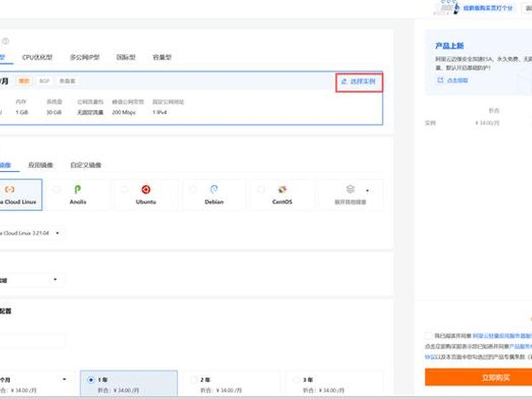
Task: Click the orange 立即购买 button
Action: tap(478, 377)
